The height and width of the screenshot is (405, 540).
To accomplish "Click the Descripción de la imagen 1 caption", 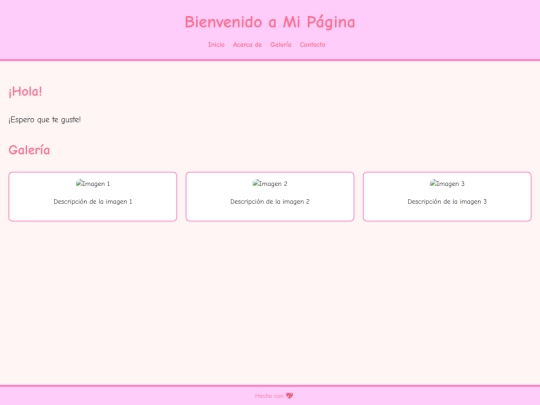I will click(93, 202).
